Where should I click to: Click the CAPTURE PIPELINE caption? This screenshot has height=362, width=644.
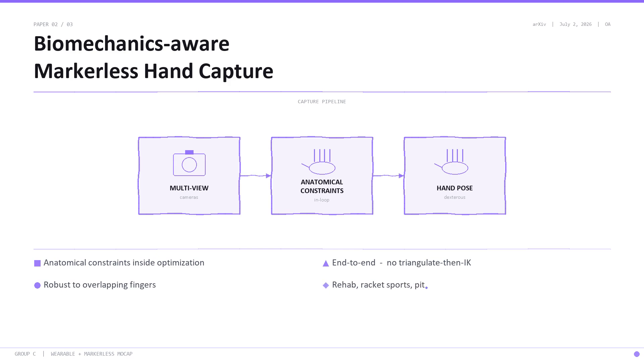[322, 102]
